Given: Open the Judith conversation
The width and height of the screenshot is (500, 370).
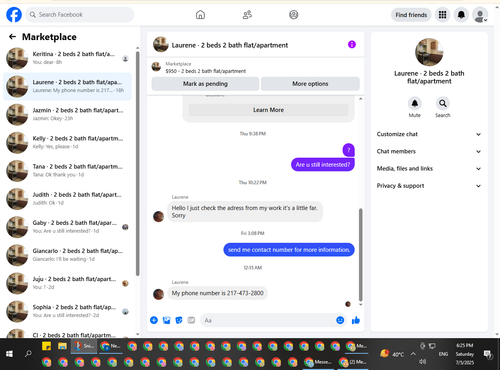Looking at the screenshot, I should (x=68, y=199).
